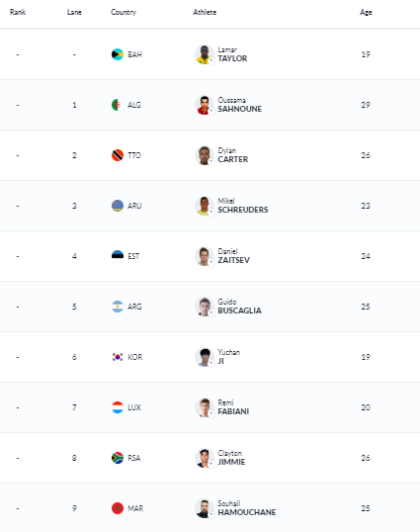The image size is (420, 532).
Task: Open Souhail HAMOUCHANE athlete link
Action: (x=247, y=508)
